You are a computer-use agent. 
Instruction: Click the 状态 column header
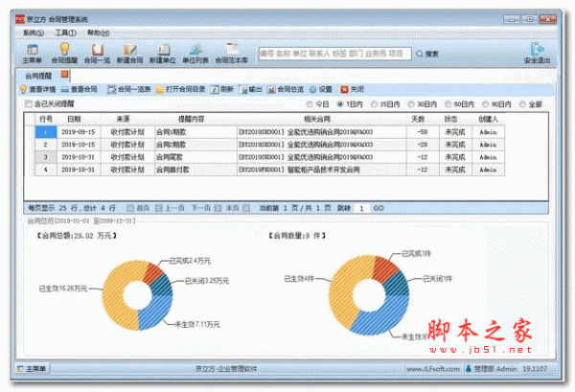(450, 119)
